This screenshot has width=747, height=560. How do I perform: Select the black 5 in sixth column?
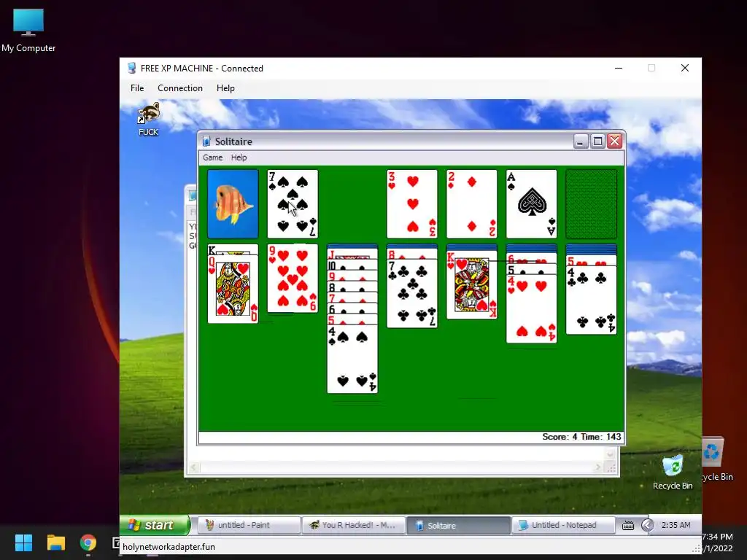[x=531, y=270]
